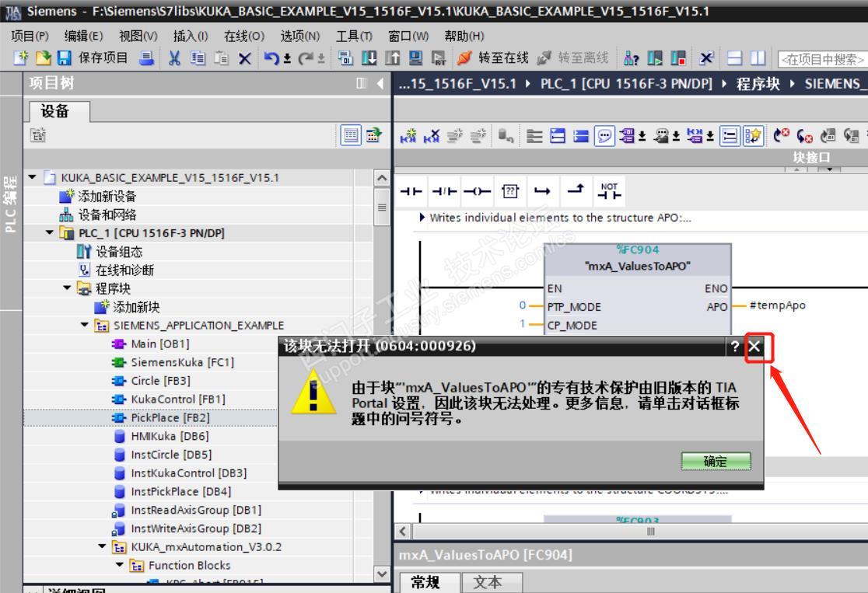The image size is (868, 593).
Task: Click the Delete X icon in toolbar
Action: pyautogui.click(x=245, y=58)
